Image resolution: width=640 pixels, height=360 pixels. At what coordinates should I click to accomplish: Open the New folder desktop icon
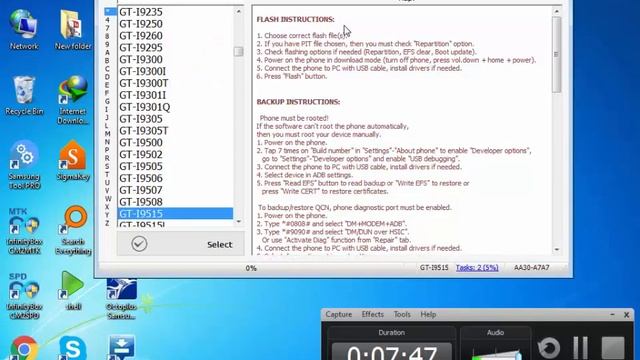(x=73, y=29)
